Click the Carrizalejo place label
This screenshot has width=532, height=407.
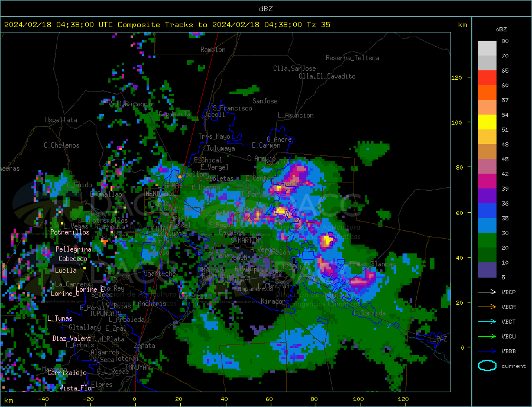pyautogui.click(x=67, y=373)
